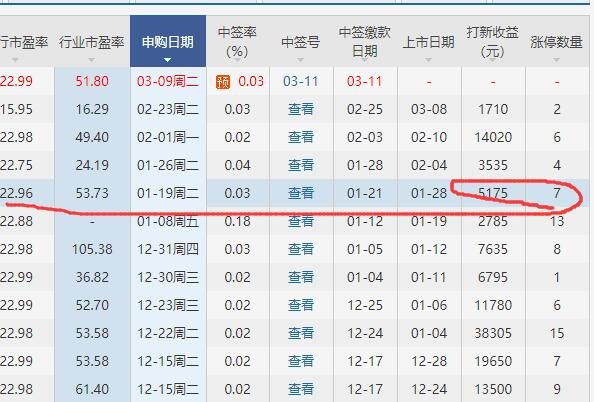Click the 11780 profit value

click(x=493, y=305)
